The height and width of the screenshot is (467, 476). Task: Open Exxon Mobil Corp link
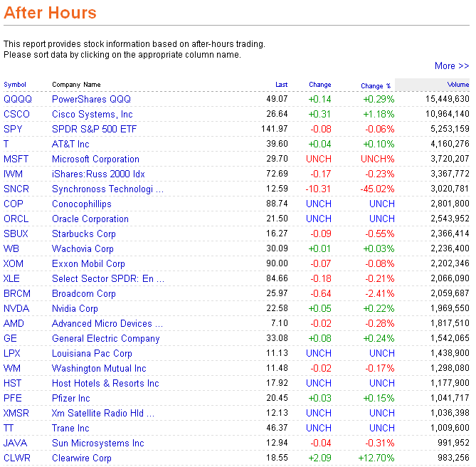coord(88,263)
